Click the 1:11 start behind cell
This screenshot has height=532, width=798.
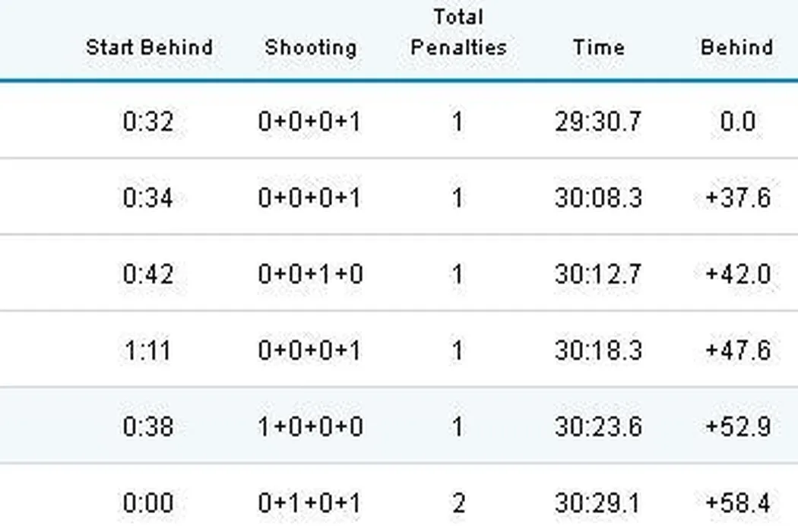[148, 350]
